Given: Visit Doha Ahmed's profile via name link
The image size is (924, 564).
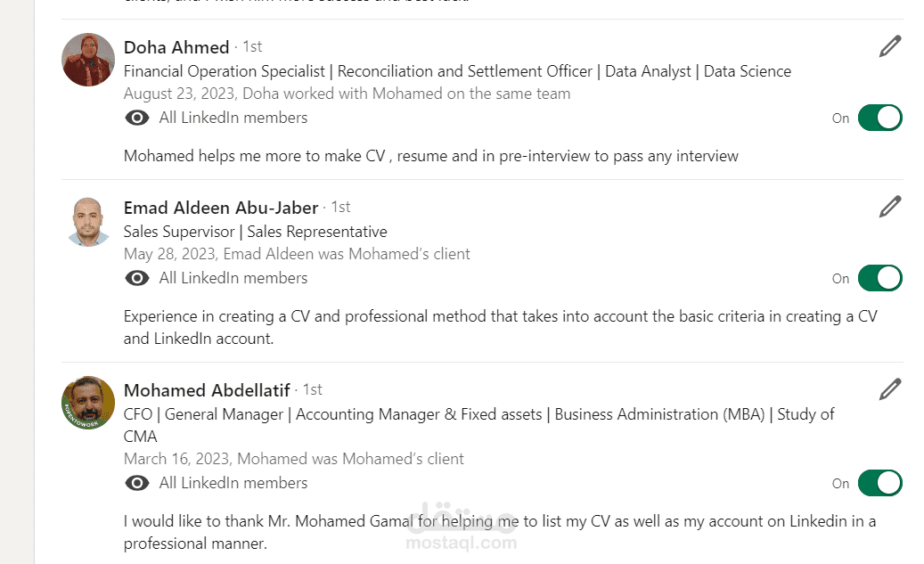Looking at the screenshot, I should pos(176,47).
